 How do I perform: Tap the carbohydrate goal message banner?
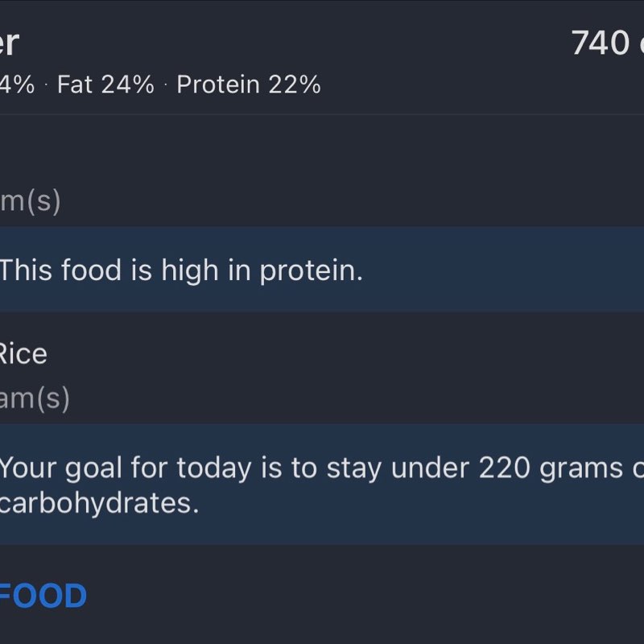tap(322, 484)
